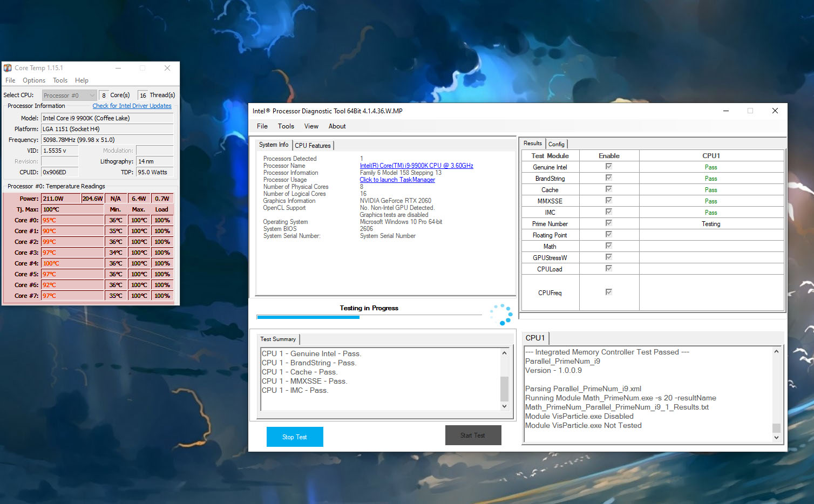Screen dimensions: 814x504
Task: Click the TDP field showing 95.0 Watts
Action: [x=154, y=172]
